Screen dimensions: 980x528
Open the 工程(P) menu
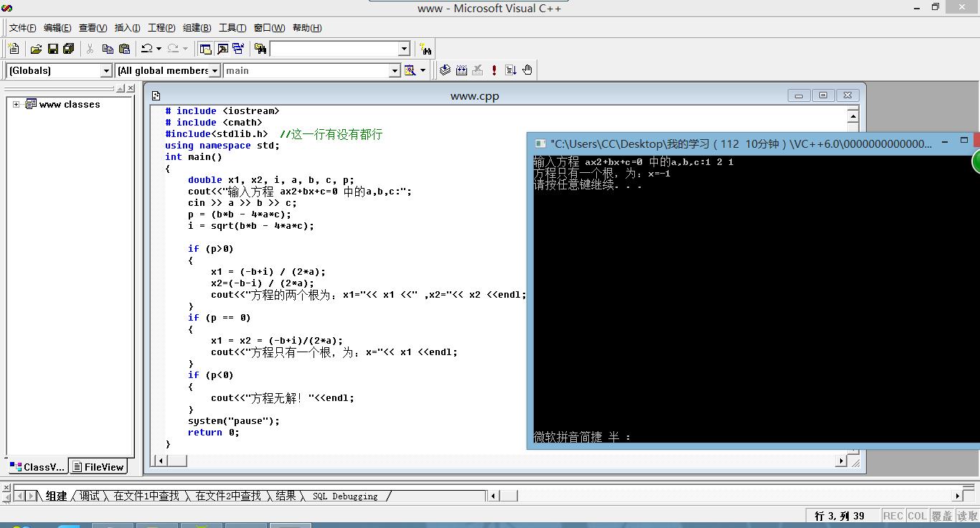coord(161,28)
